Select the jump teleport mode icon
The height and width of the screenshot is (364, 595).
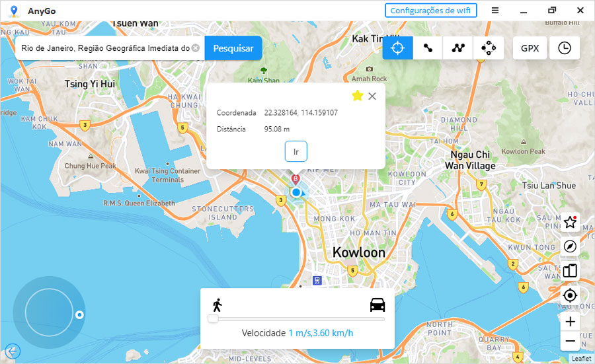click(489, 48)
